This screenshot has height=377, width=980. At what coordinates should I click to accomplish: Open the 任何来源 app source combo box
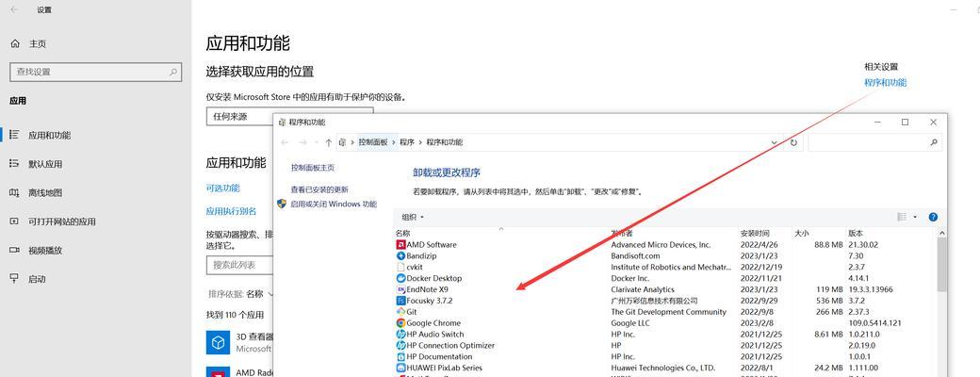point(290,116)
